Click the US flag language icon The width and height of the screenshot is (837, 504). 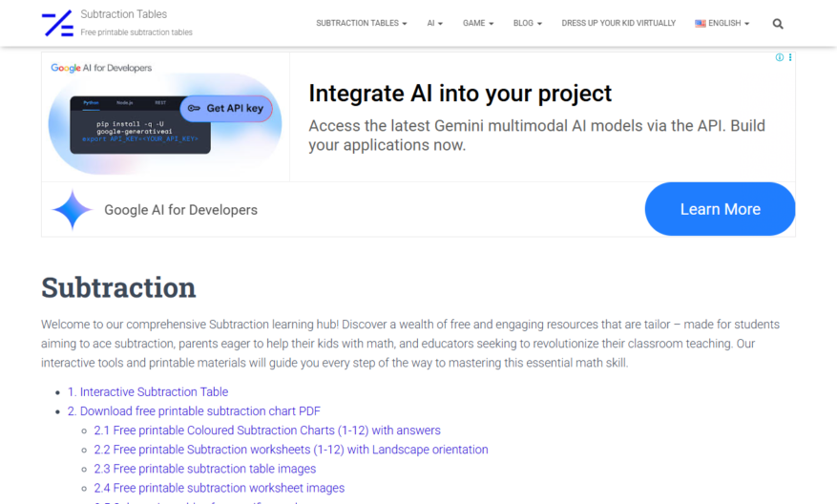(700, 24)
